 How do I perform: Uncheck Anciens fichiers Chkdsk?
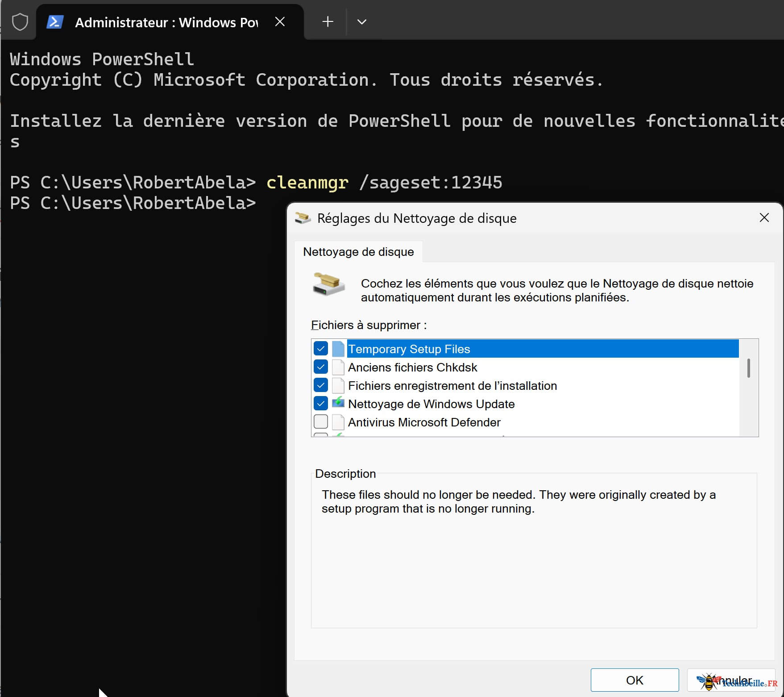(x=320, y=367)
